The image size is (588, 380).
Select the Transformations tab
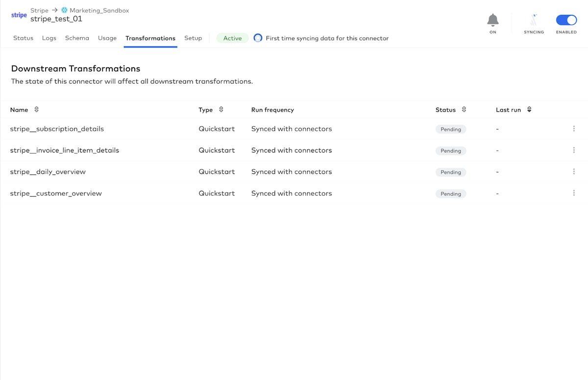150,38
